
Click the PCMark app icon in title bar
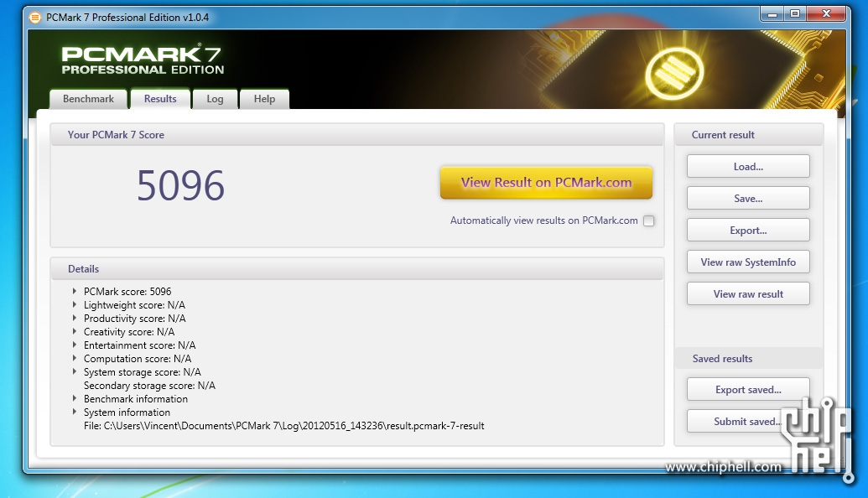tap(35, 18)
